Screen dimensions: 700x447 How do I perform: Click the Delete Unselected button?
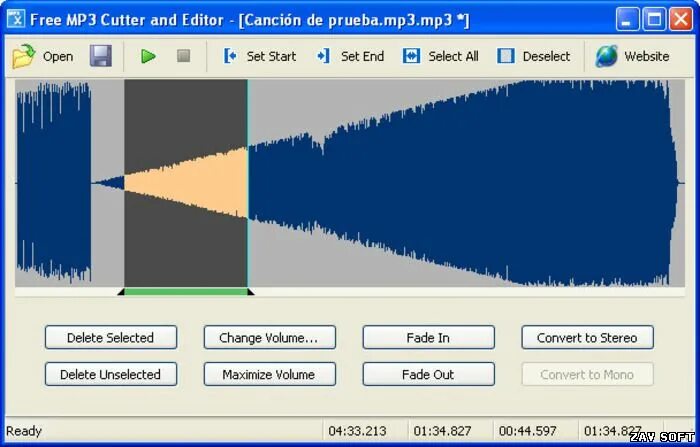[x=111, y=374]
